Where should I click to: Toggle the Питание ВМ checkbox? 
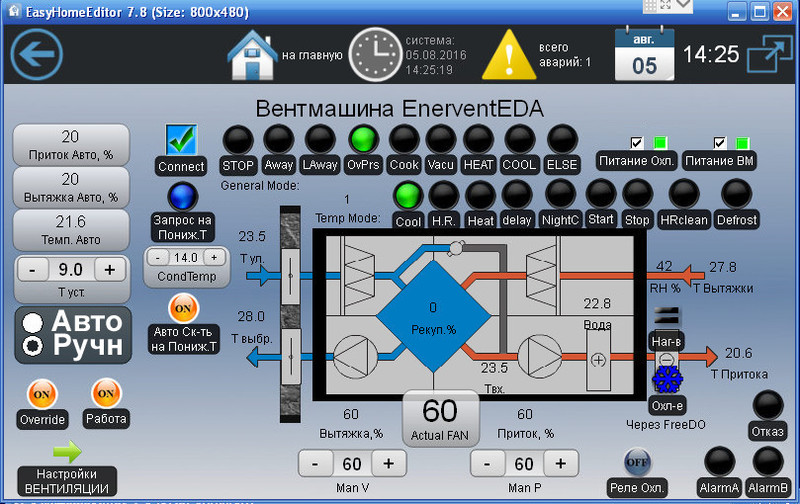pyautogui.click(x=719, y=143)
